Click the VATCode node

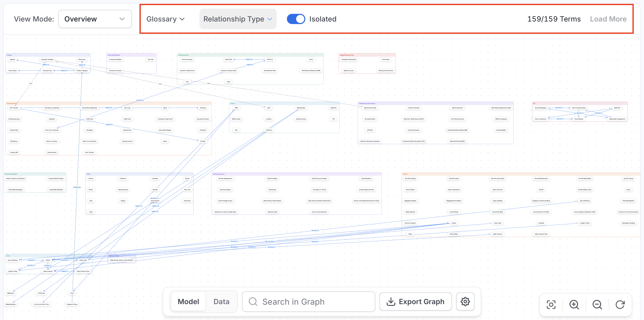[x=269, y=130]
